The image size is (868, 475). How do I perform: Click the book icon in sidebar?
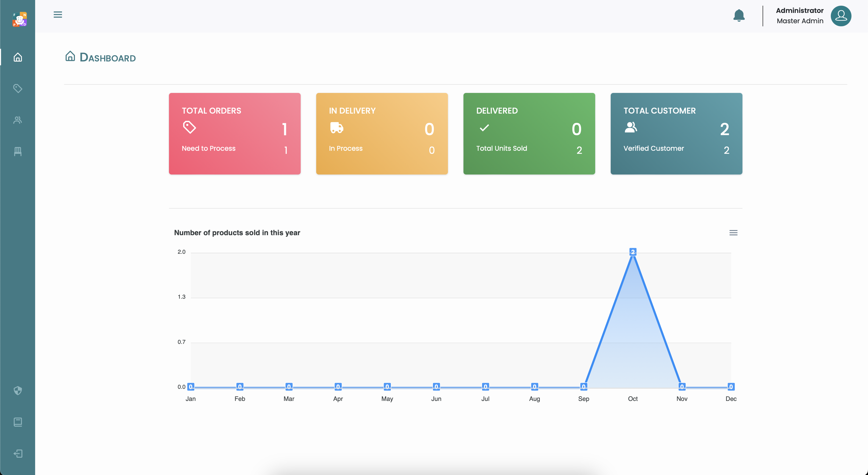[18, 422]
